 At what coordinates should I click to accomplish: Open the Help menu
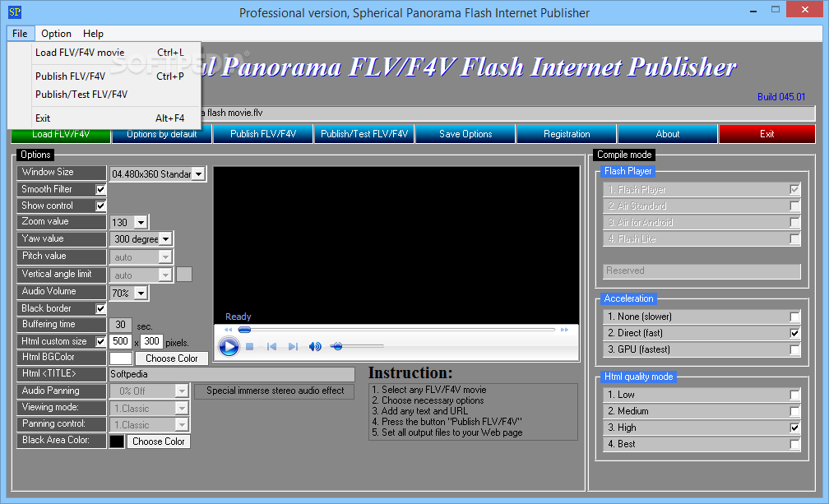93,33
